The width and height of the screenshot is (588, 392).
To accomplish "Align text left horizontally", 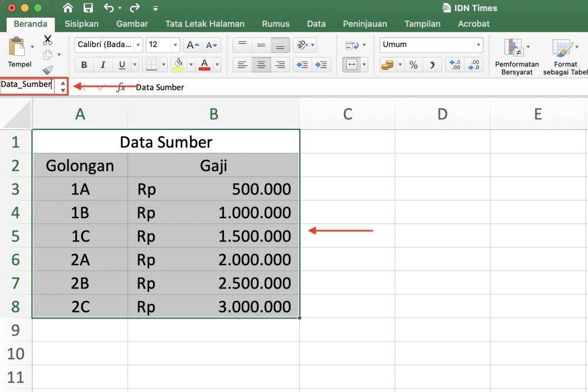I will [242, 65].
